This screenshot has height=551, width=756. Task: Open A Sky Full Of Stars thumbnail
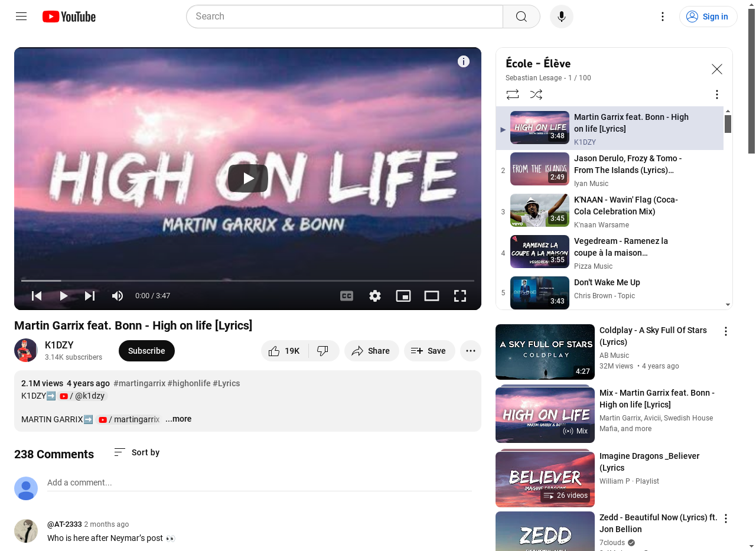click(x=545, y=352)
